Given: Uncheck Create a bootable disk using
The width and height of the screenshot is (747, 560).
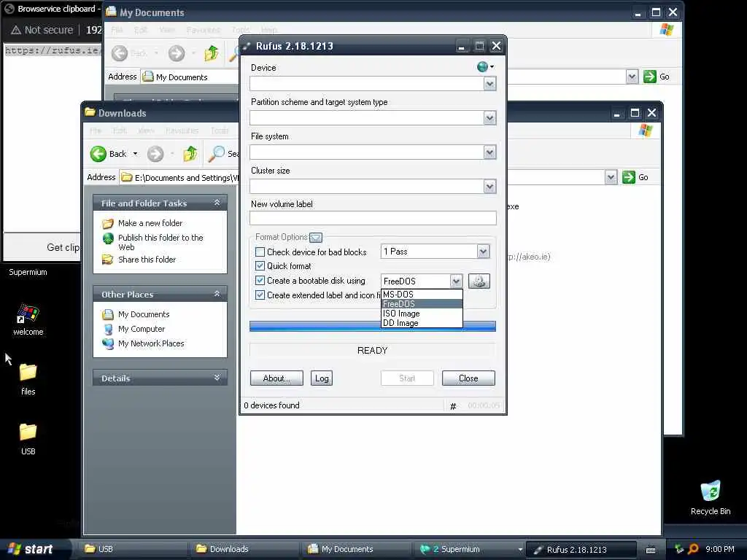Looking at the screenshot, I should [260, 281].
